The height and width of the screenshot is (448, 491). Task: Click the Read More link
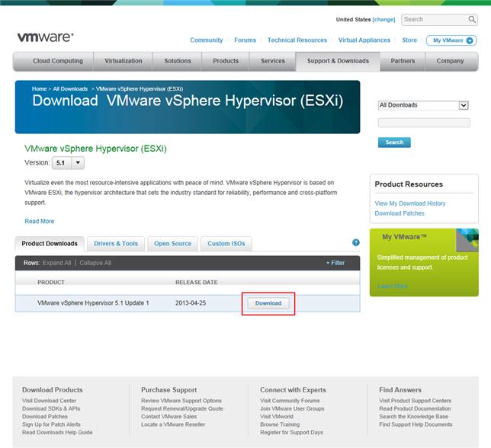[x=40, y=221]
